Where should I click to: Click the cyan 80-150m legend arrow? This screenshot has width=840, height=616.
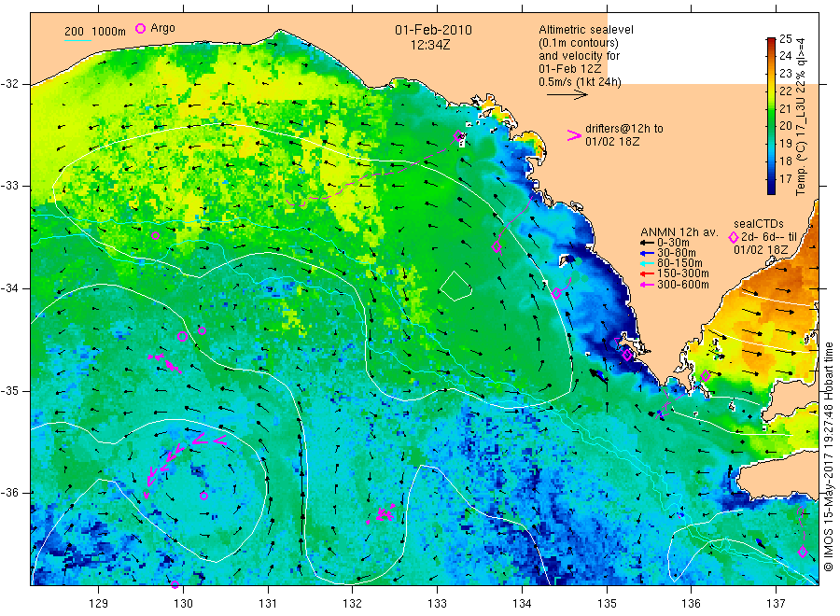[647, 263]
